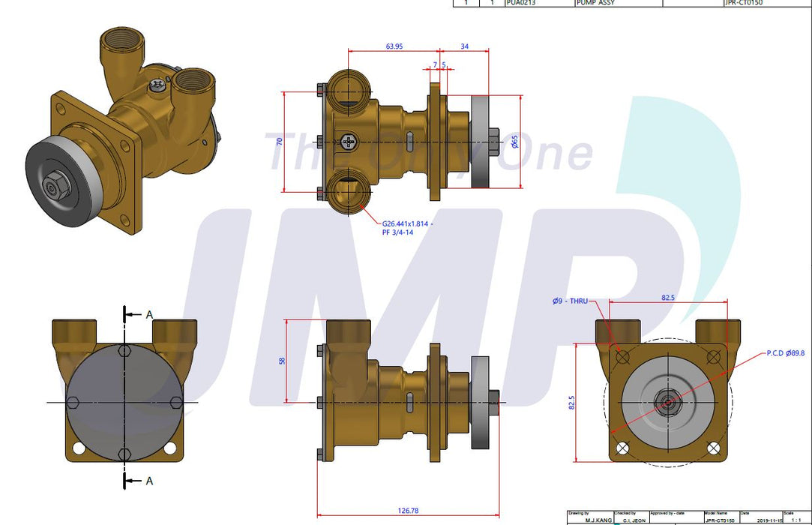This screenshot has width=812, height=525.
Task: Click the Scale header label
Action: [x=789, y=513]
